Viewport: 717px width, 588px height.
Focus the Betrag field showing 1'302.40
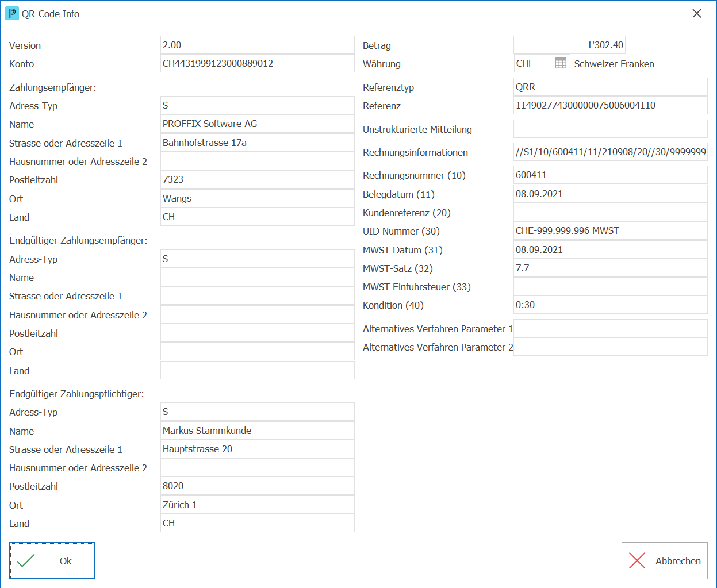[x=569, y=45]
